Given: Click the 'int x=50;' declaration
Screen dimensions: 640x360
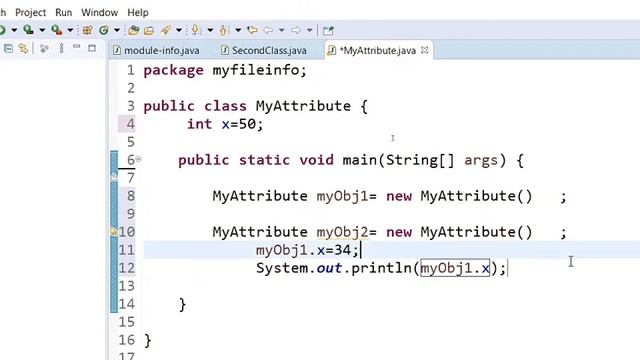Looking at the screenshot, I should point(225,124).
